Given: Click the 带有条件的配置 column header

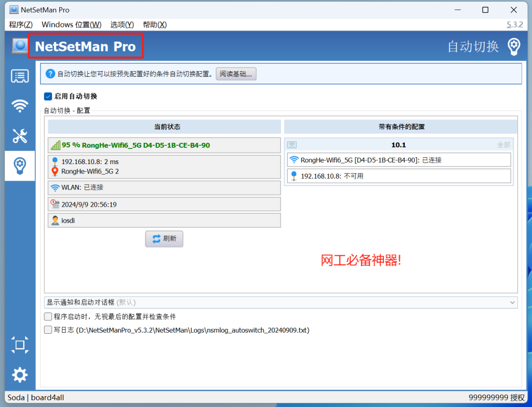Looking at the screenshot, I should tap(401, 127).
